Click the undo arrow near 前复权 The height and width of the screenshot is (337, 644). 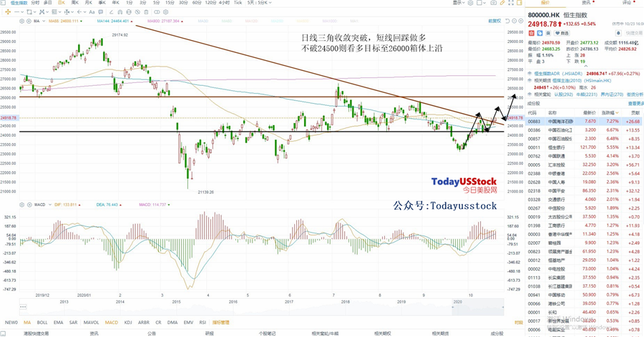tap(507, 21)
